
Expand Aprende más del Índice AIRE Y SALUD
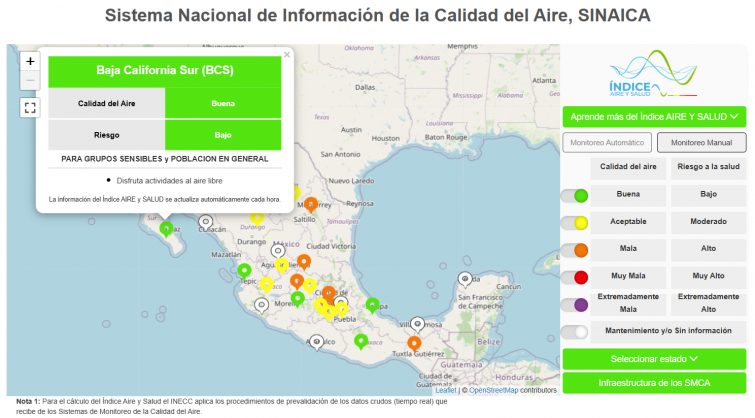pos(654,117)
